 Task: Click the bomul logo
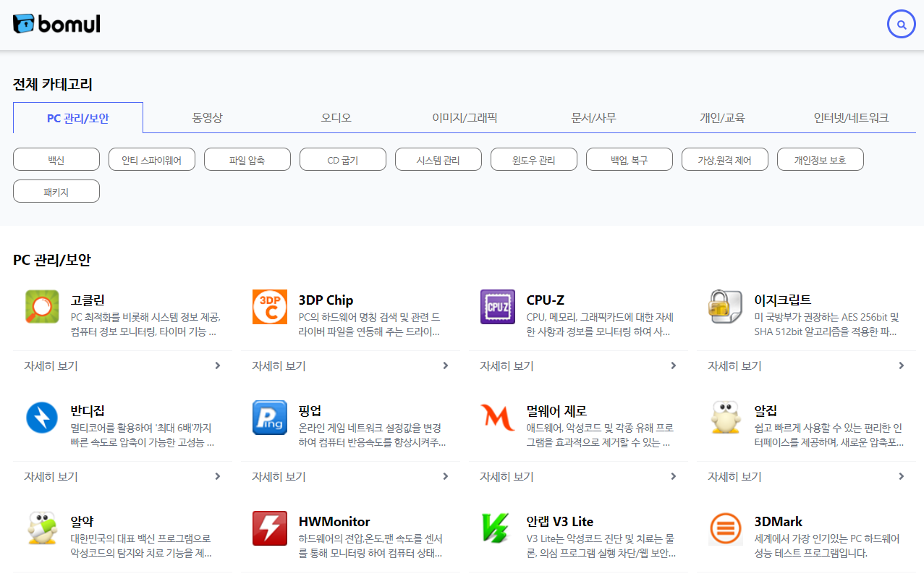[56, 24]
